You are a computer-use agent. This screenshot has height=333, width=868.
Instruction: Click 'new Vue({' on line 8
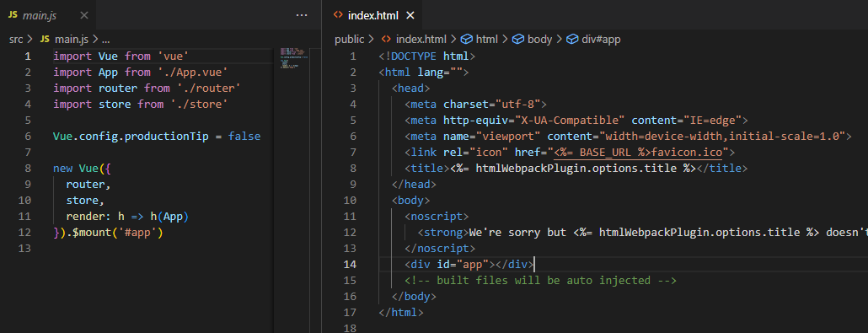[83, 169]
